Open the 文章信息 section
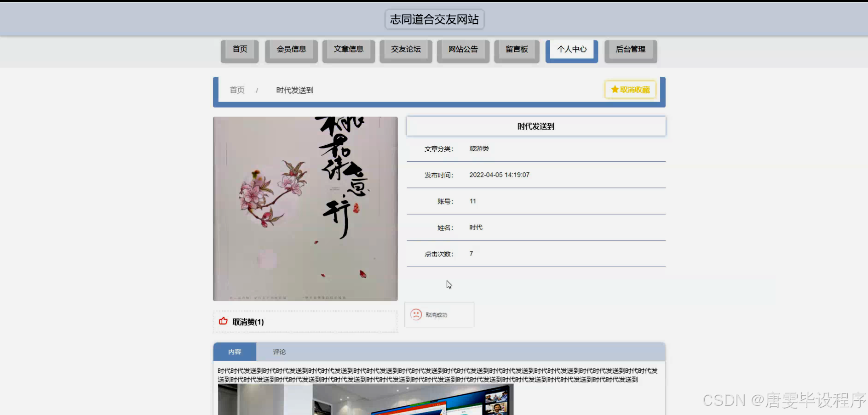Viewport: 868px width, 415px height. [x=349, y=51]
